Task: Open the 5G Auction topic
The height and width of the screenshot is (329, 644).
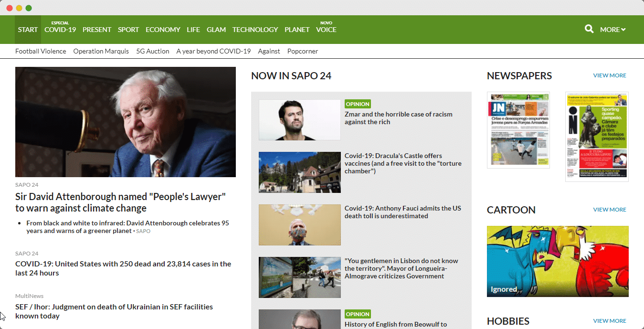Action: click(x=153, y=51)
